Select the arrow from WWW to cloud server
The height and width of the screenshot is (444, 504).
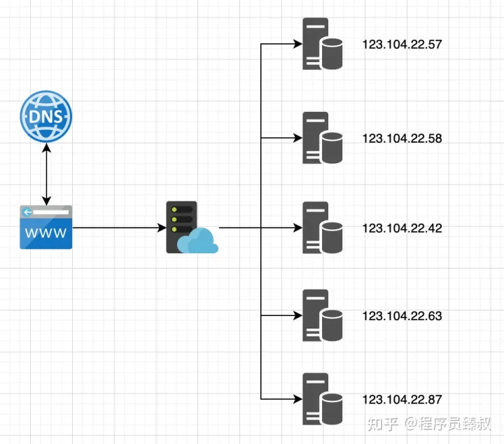coord(119,228)
